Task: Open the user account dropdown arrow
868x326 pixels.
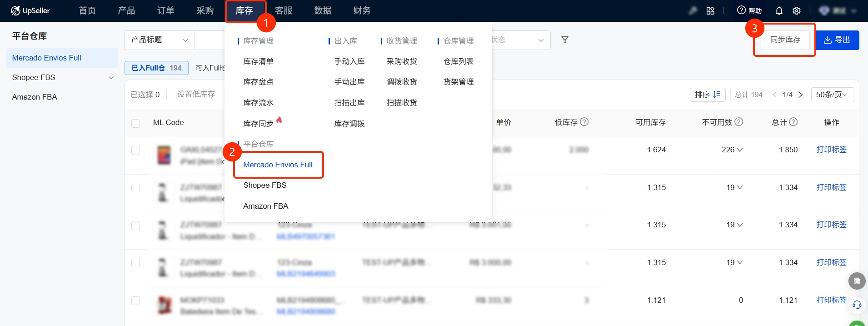Action: pyautogui.click(x=853, y=10)
